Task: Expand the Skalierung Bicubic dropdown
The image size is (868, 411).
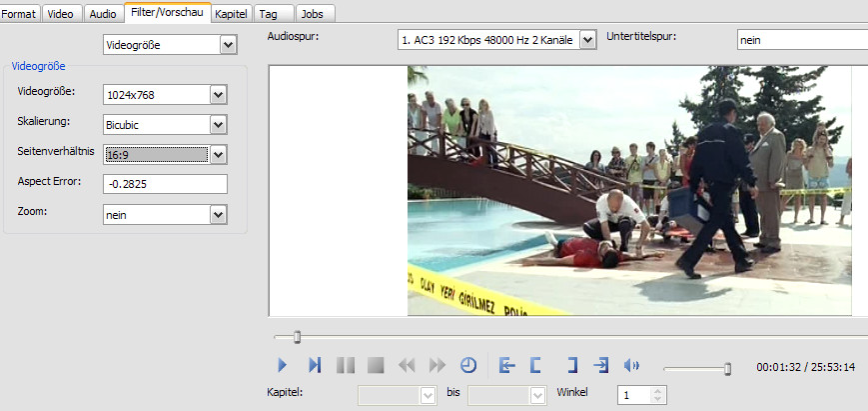Action: tap(219, 125)
